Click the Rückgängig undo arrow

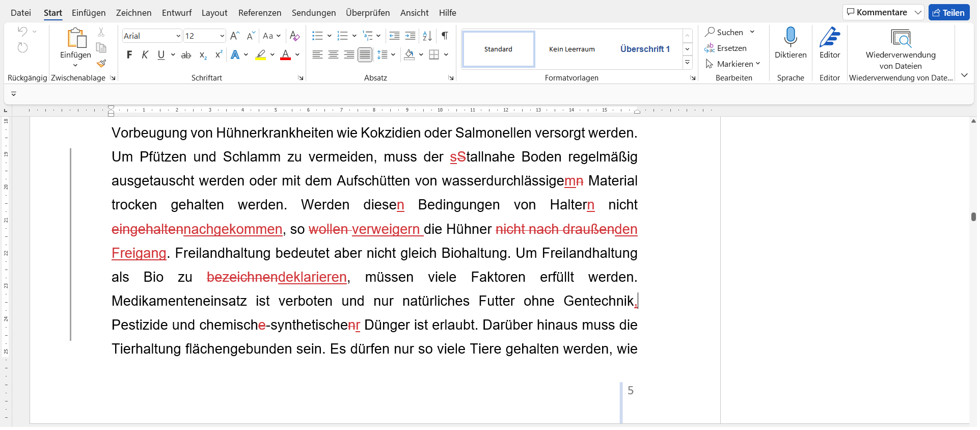(22, 32)
